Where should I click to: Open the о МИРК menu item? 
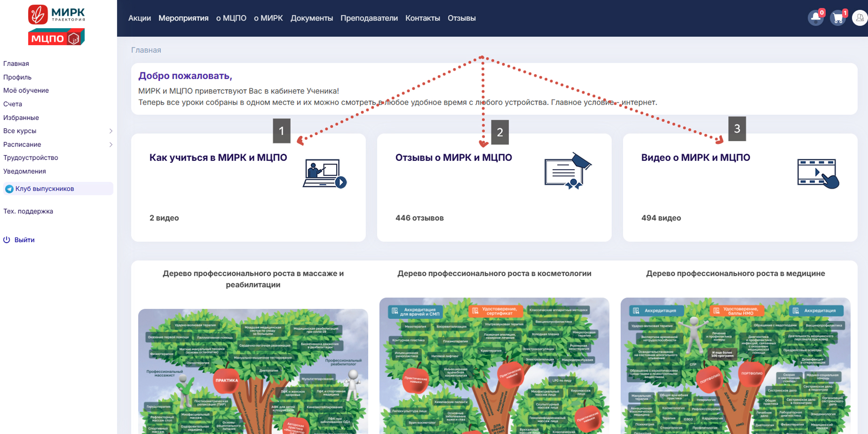pos(268,18)
